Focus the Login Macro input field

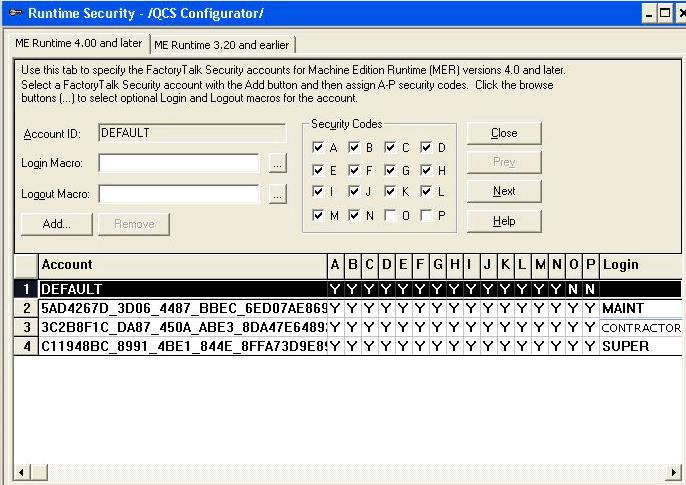tap(179, 163)
